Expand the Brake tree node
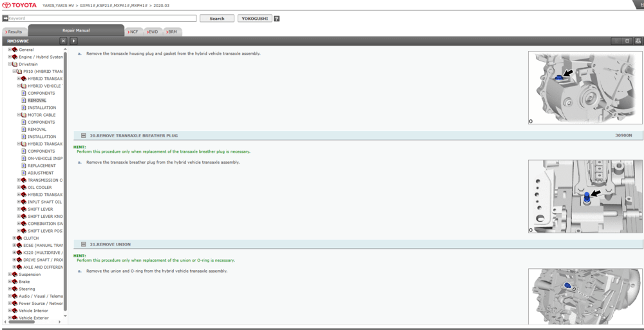 [10, 282]
